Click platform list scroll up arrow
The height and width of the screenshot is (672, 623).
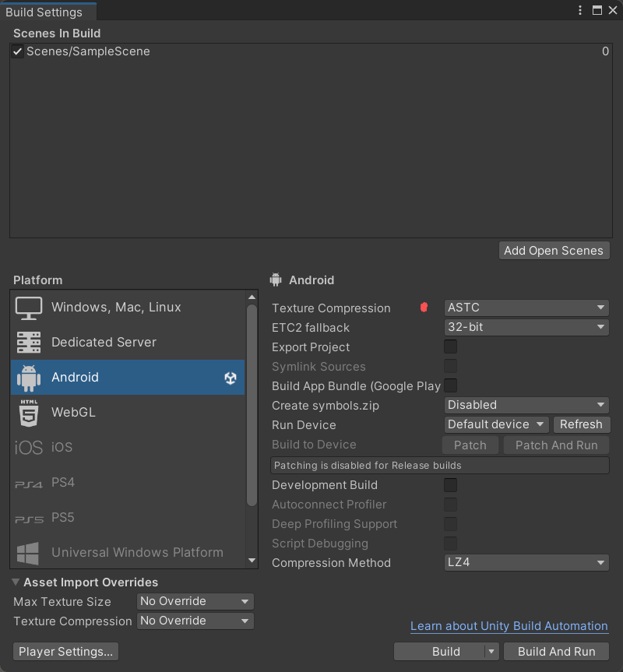pyautogui.click(x=252, y=297)
